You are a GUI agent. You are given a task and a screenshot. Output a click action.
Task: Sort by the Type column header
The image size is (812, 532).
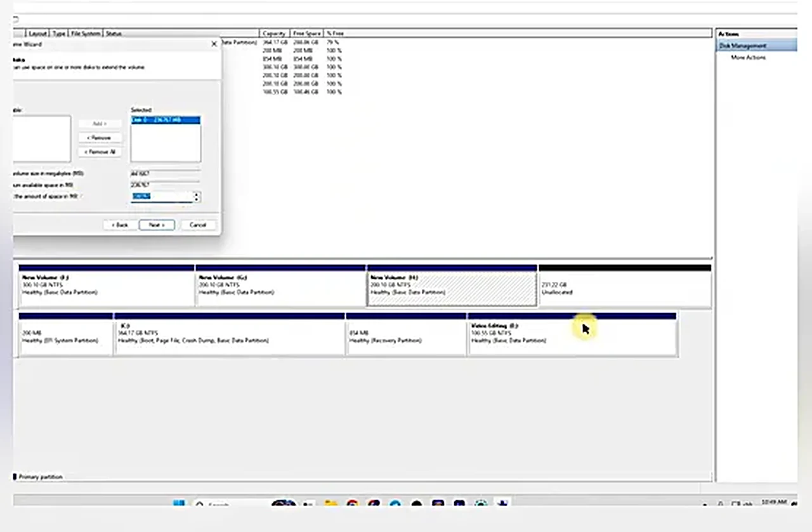(x=59, y=33)
